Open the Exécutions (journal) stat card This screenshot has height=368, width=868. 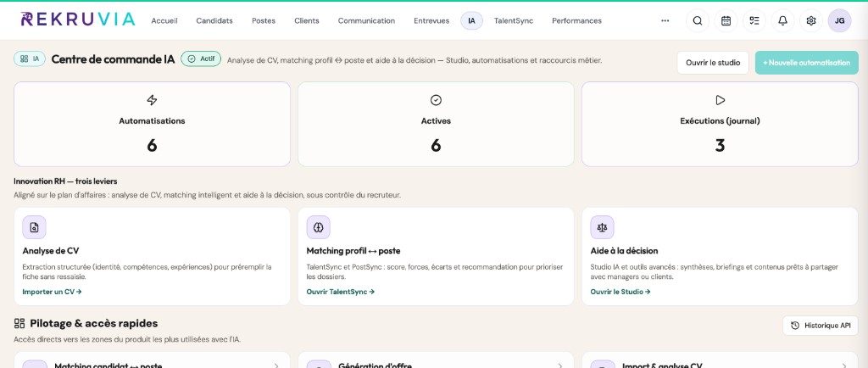720,124
